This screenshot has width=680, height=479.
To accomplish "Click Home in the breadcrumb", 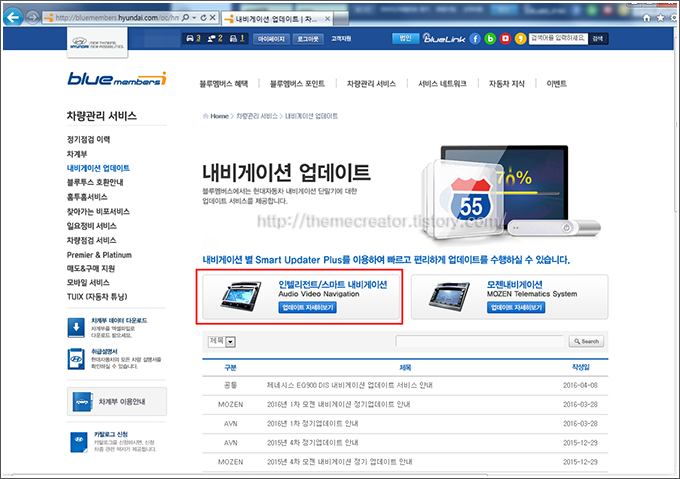I will 219,116.
